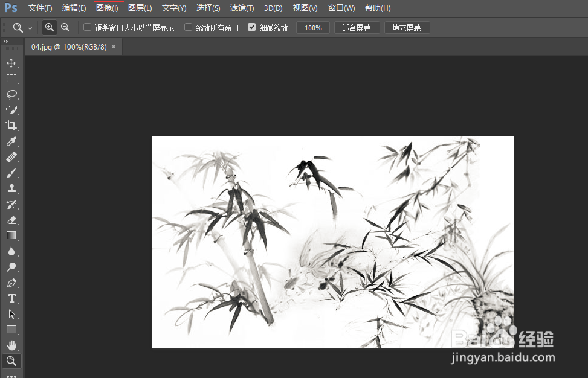Select the History Brush tool

pyautogui.click(x=11, y=204)
